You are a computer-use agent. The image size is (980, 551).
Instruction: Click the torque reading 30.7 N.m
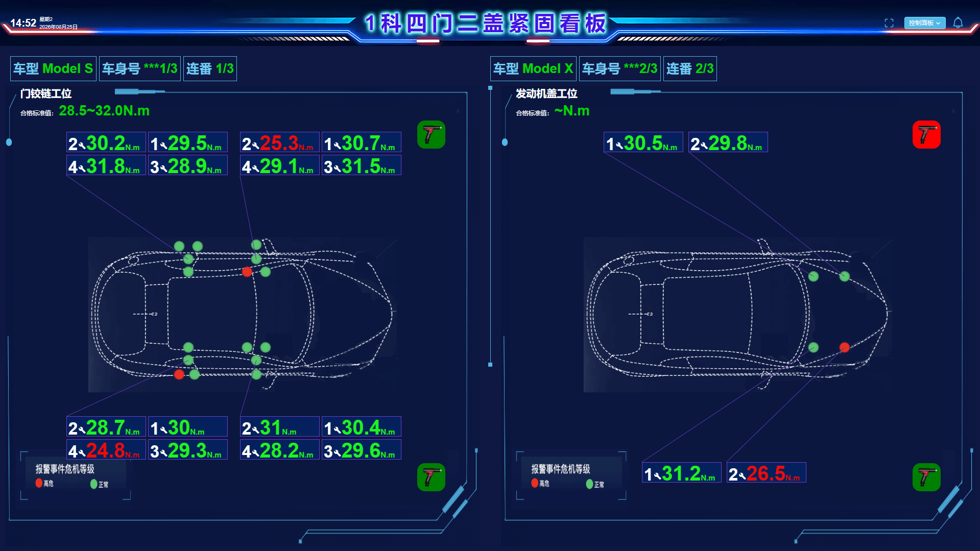(x=362, y=142)
